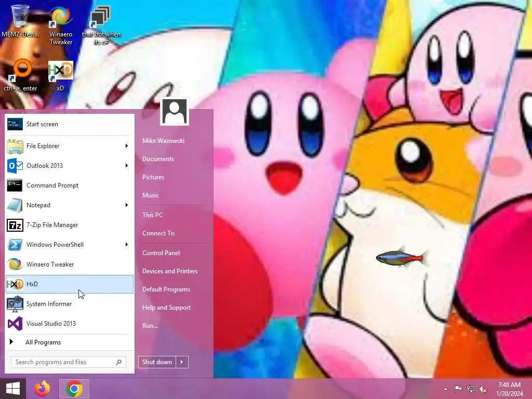Open Google Chrome from the taskbar

[74, 389]
